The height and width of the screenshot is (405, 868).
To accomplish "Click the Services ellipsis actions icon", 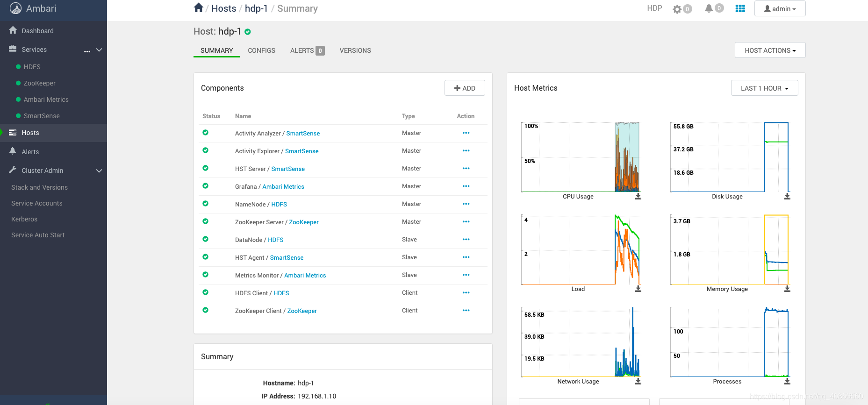I will click(x=87, y=51).
